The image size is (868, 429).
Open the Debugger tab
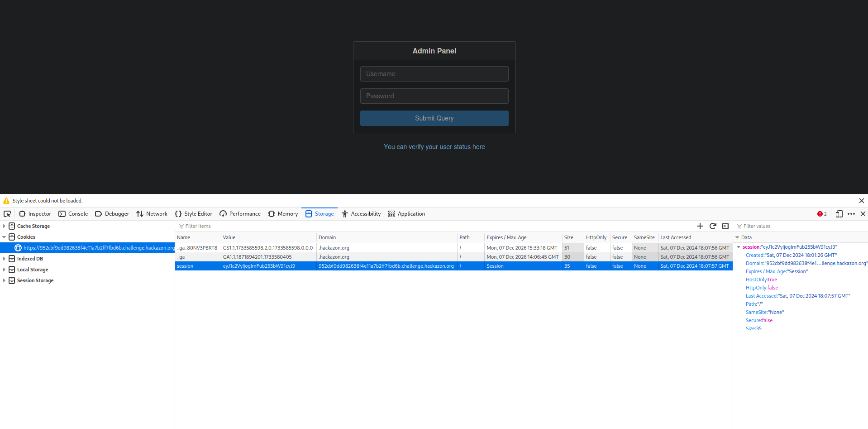[112, 214]
